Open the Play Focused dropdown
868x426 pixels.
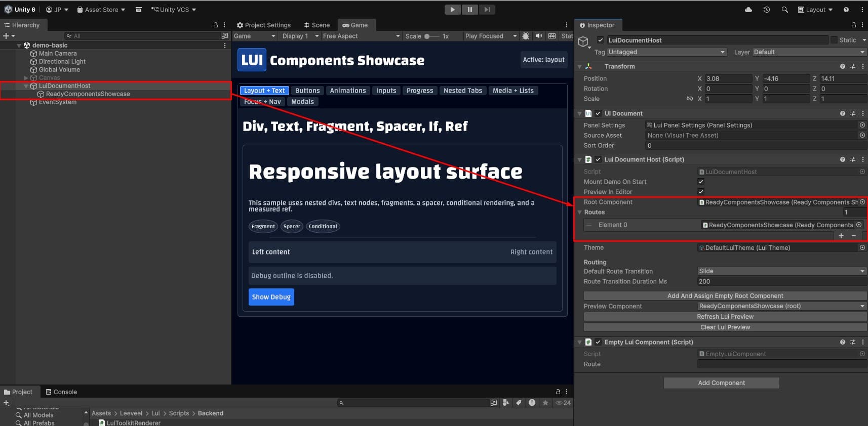point(491,36)
